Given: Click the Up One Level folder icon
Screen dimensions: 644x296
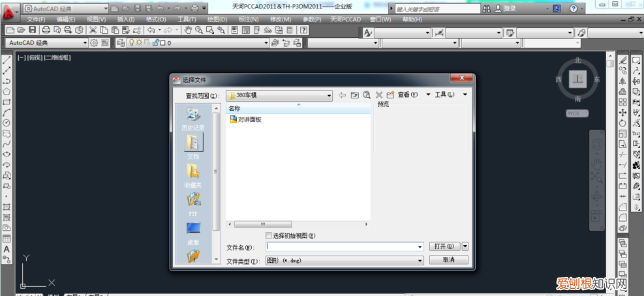Looking at the screenshot, I should (354, 95).
